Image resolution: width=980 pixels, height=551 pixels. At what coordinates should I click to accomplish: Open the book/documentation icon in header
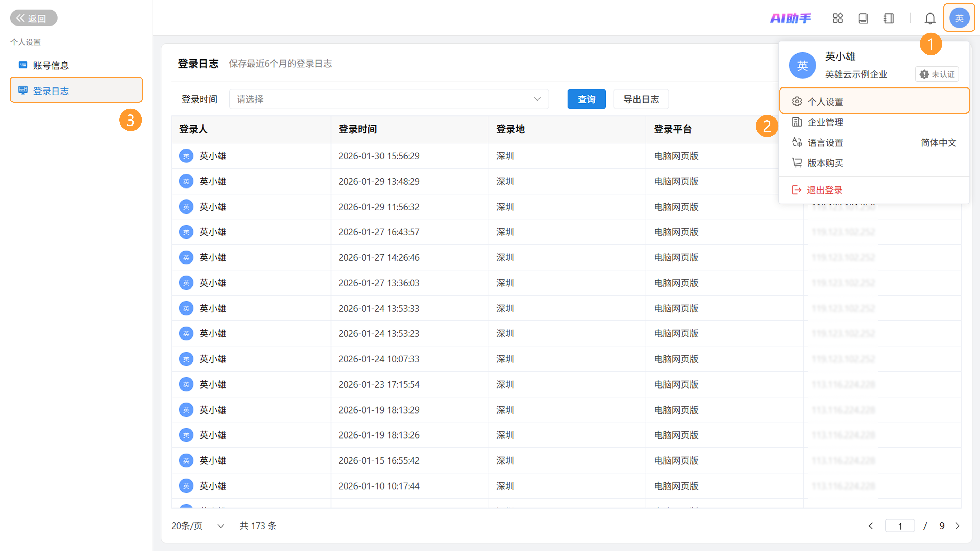pos(863,18)
